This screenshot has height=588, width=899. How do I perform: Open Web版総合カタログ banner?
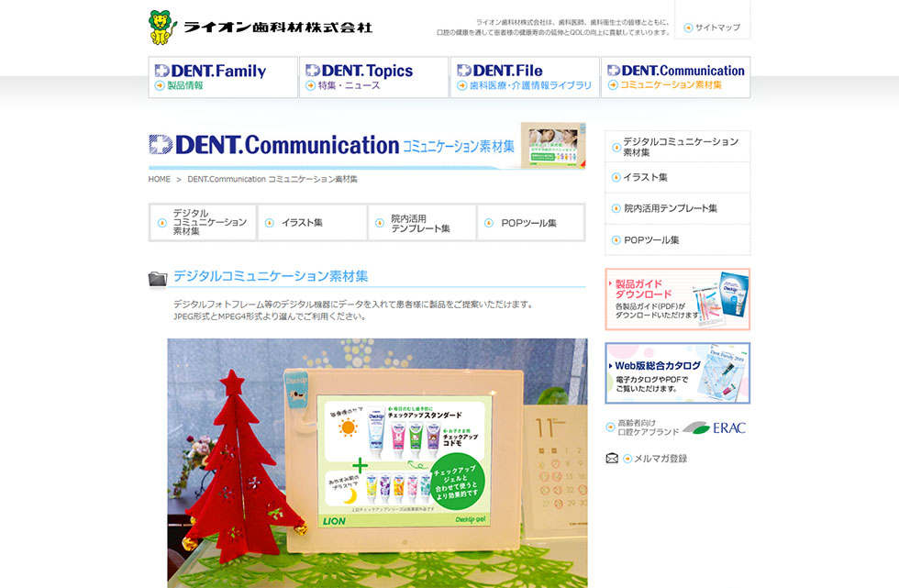678,373
